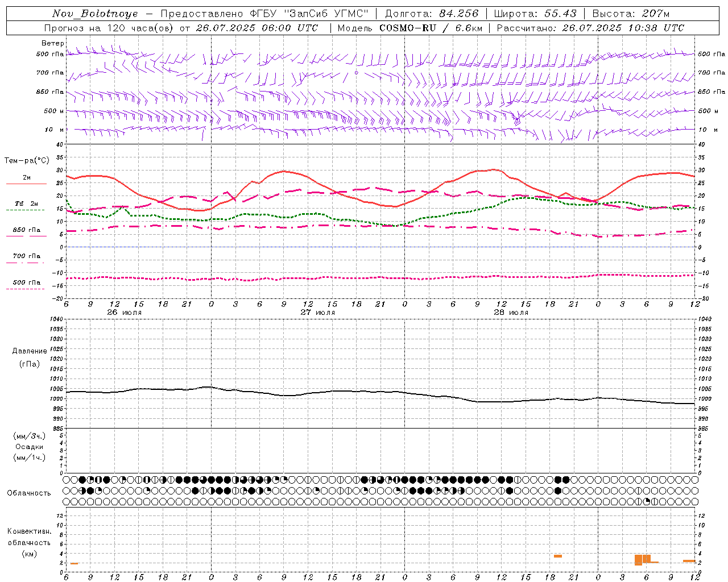The width and height of the screenshot is (728, 582).
Task: Click the Давление pressure panel label
Action: pyautogui.click(x=30, y=351)
